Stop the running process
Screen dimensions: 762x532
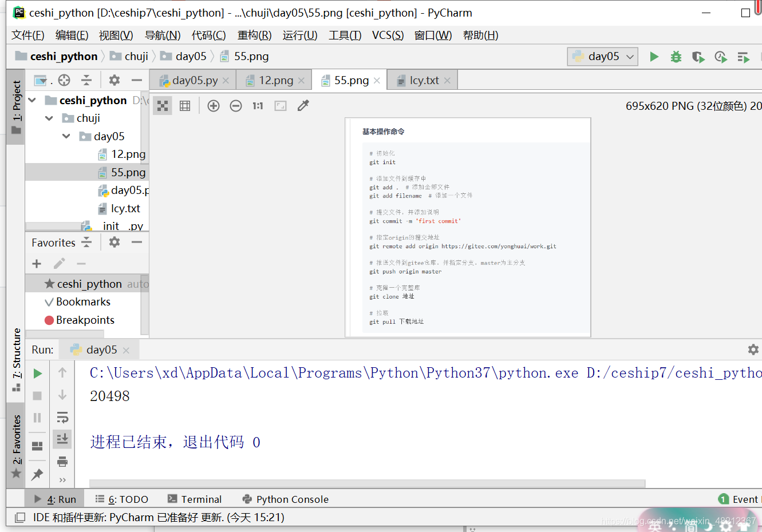(x=37, y=396)
